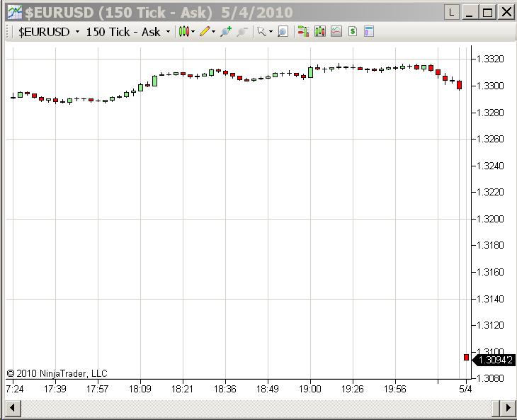
Task: Click the last red candle near 1.3094
Action: pos(466,358)
